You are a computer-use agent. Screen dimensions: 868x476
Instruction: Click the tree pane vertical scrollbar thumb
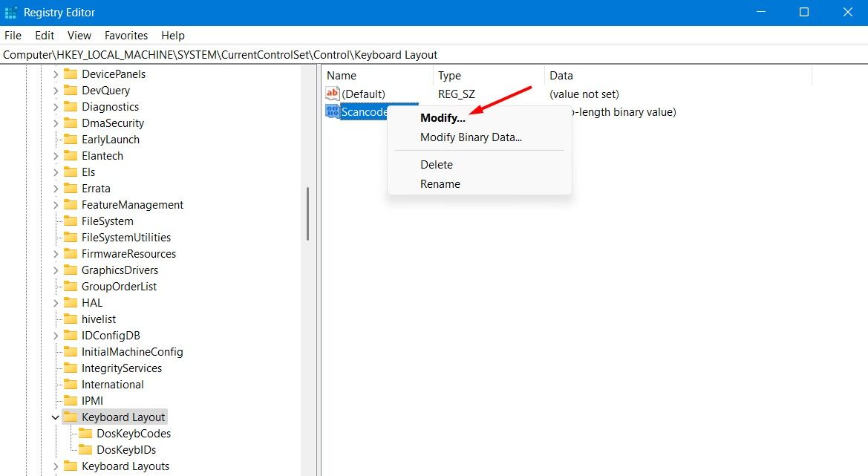coord(308,214)
